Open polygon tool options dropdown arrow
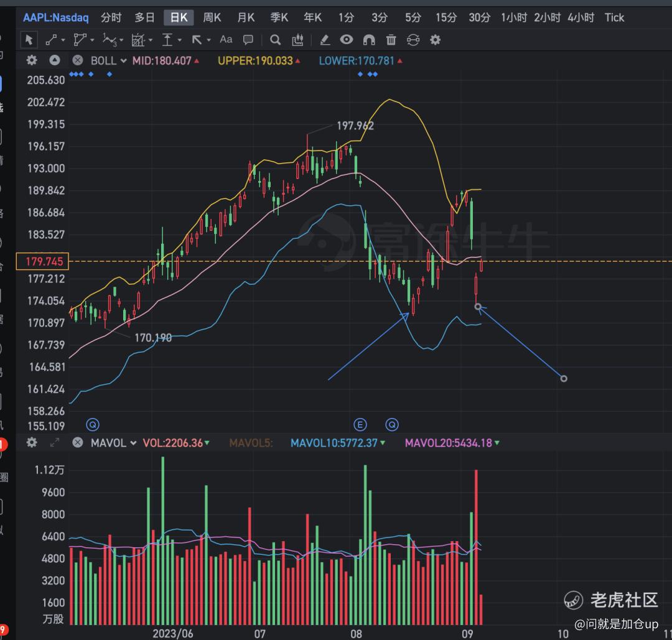This screenshot has height=640, width=672. (91, 40)
